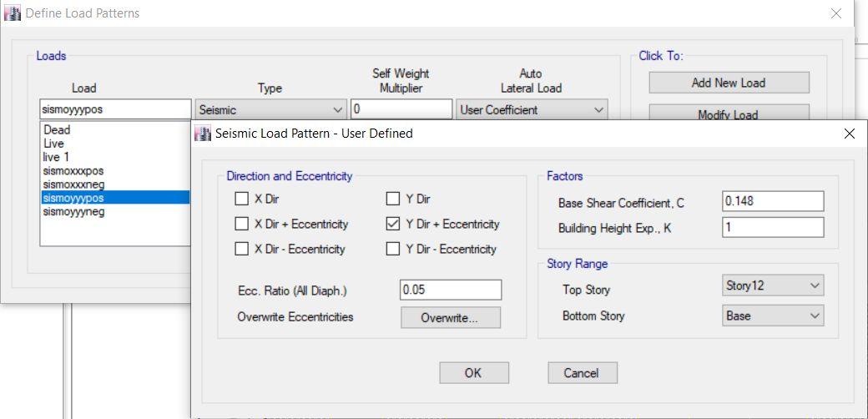Expand the Bottom Story dropdown
Screen dimensions: 868x419
click(x=772, y=316)
